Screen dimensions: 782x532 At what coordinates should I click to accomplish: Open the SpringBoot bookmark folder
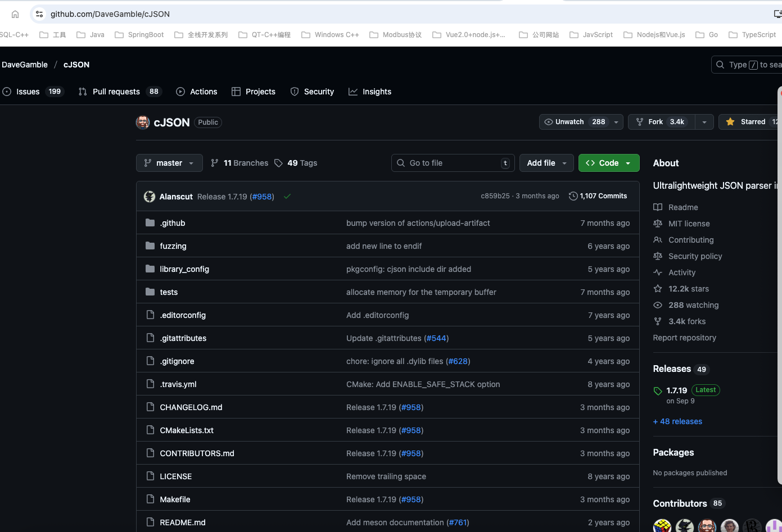139,35
